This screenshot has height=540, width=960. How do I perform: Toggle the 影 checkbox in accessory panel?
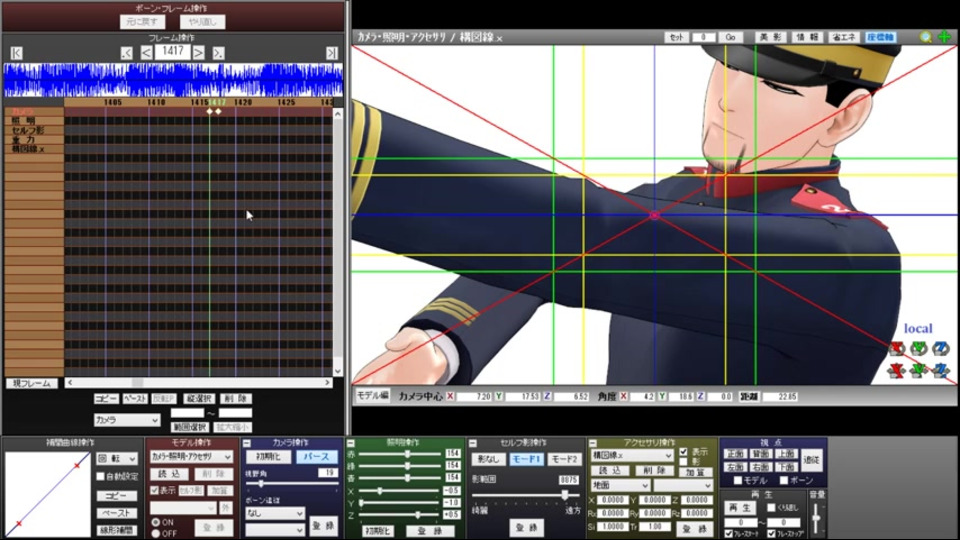tap(683, 462)
